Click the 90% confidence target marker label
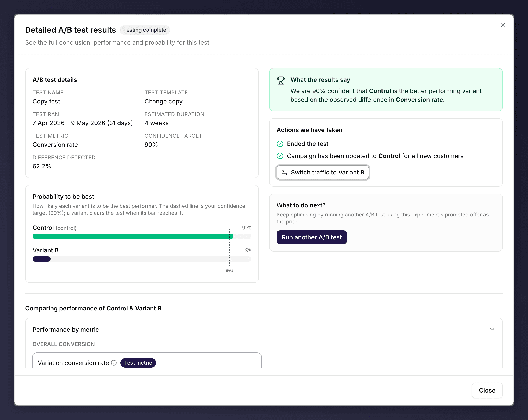 point(230,271)
